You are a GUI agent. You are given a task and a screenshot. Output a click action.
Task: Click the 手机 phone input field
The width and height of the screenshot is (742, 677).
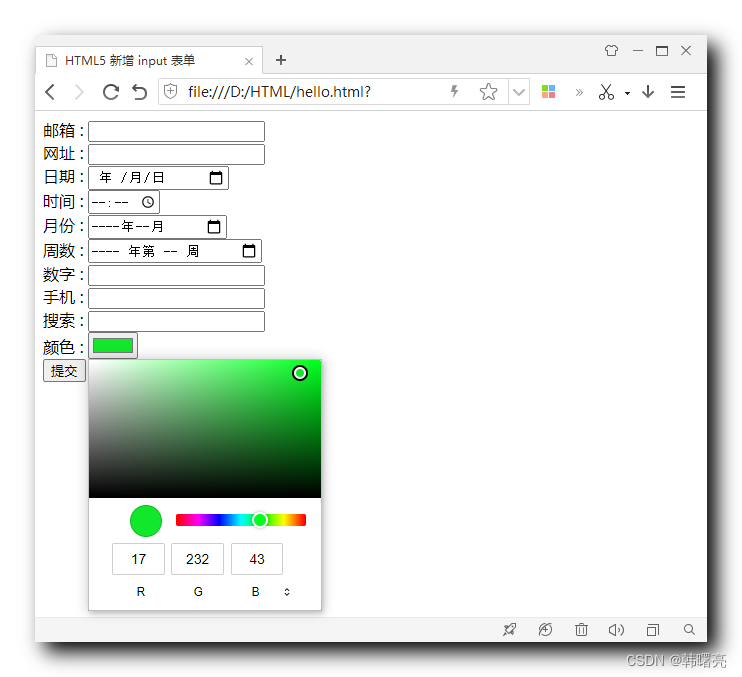coord(177,299)
